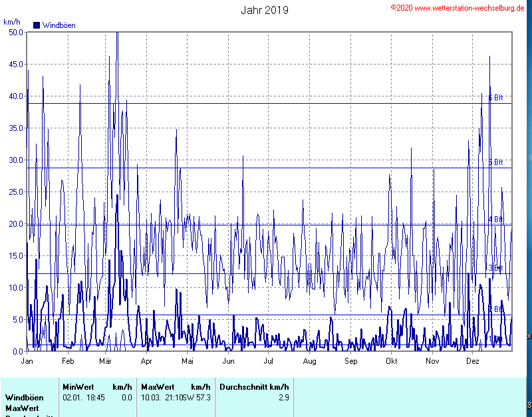Image resolution: width=532 pixels, height=417 pixels.
Task: Select the "10.0" y-axis value
Action: 16,288
